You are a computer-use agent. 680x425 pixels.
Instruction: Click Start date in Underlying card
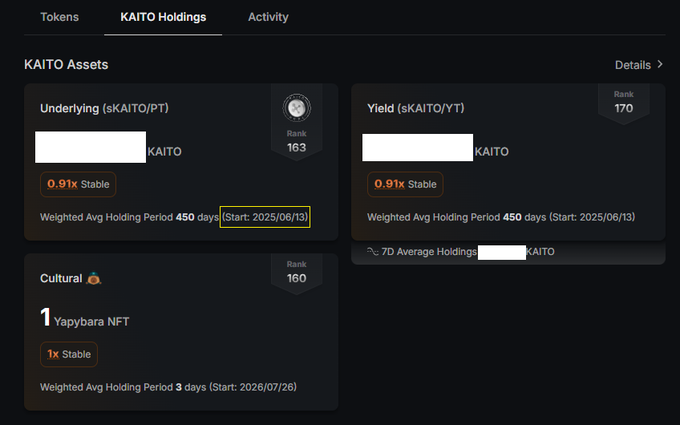coord(265,217)
